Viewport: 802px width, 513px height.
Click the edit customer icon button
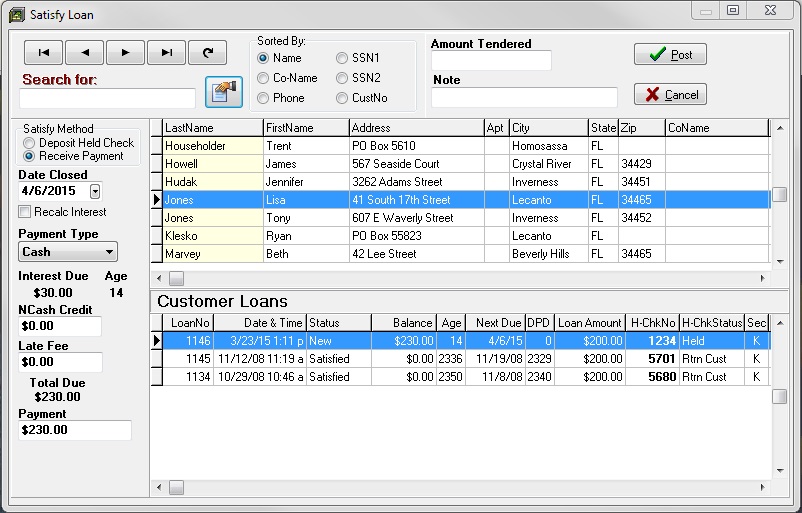coord(224,92)
